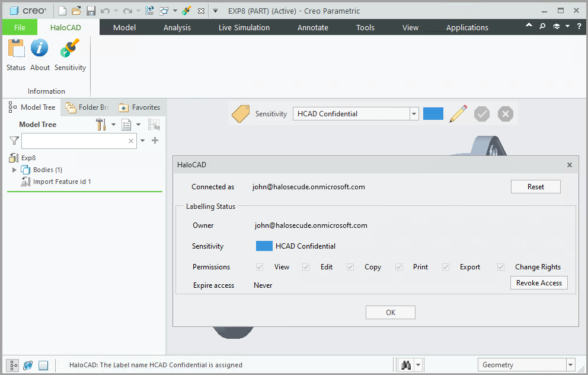Click the filter funnel icon in Model Tree
Viewport: 588px width, 375px height.
[13, 141]
